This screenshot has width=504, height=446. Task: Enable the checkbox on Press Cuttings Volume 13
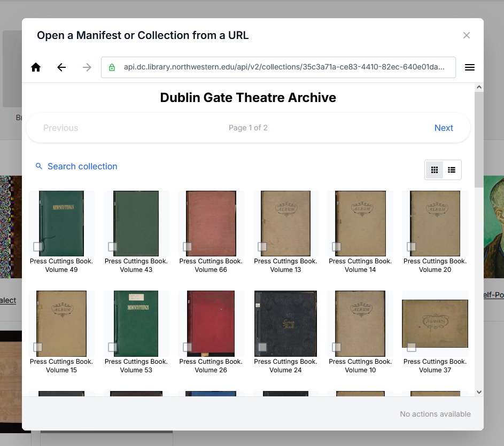[x=262, y=247]
